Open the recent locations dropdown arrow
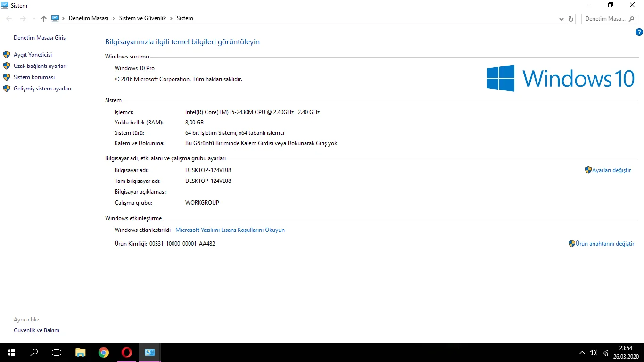 click(x=34, y=19)
